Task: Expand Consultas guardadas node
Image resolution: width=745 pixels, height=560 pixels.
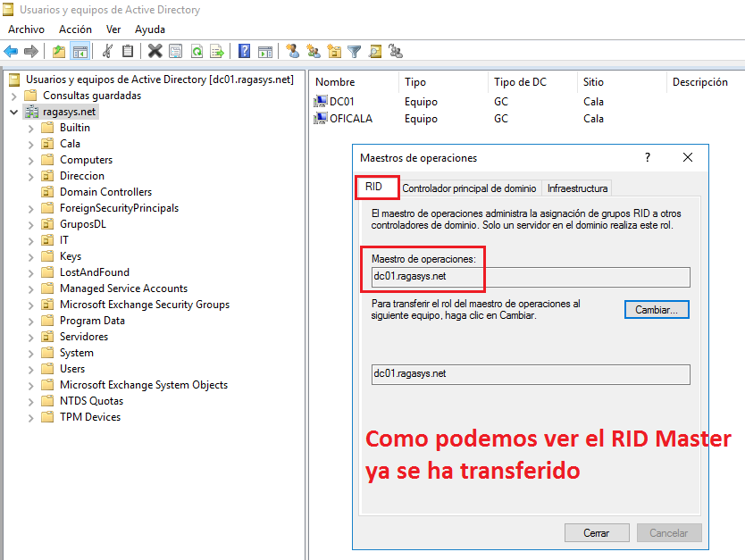Action: (13, 96)
